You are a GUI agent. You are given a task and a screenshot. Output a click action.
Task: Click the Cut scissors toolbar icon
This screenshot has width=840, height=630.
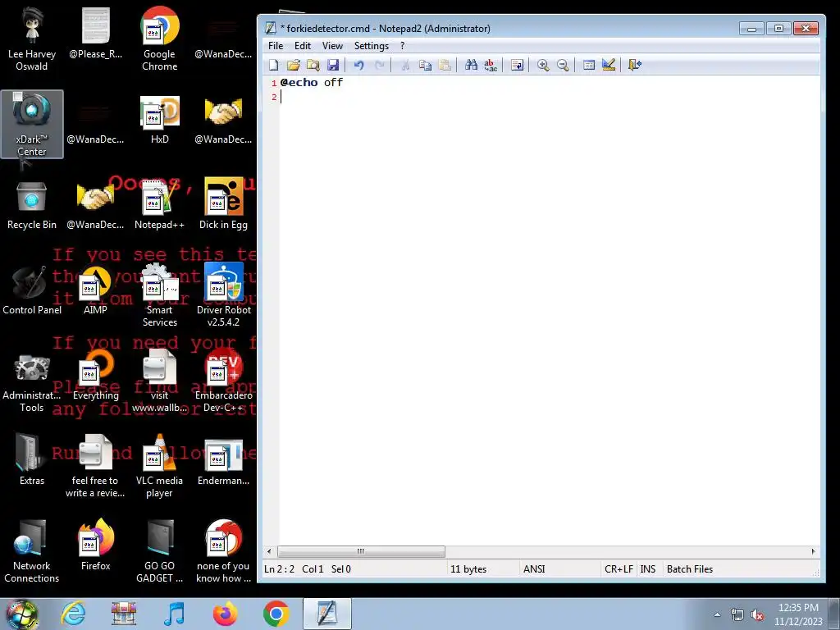pos(405,66)
